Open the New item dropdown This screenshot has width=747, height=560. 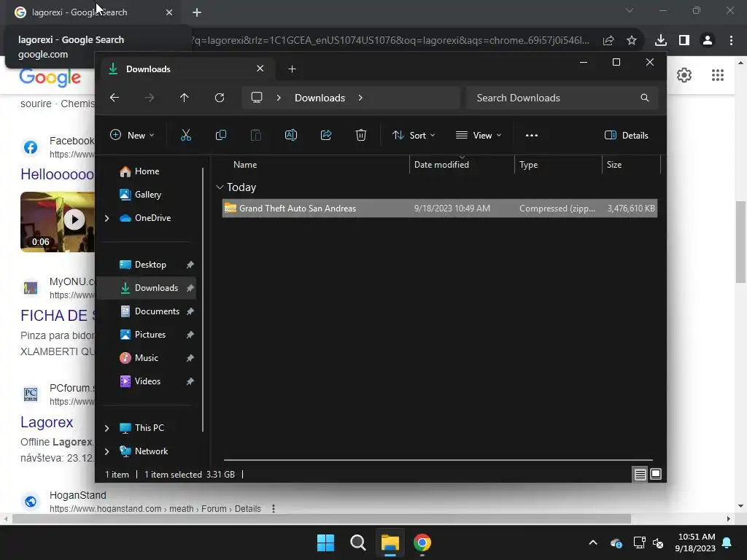pyautogui.click(x=132, y=135)
